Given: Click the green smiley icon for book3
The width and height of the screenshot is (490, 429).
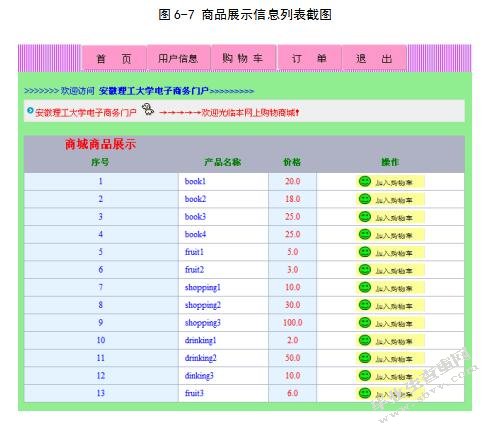Looking at the screenshot, I should click(365, 217).
